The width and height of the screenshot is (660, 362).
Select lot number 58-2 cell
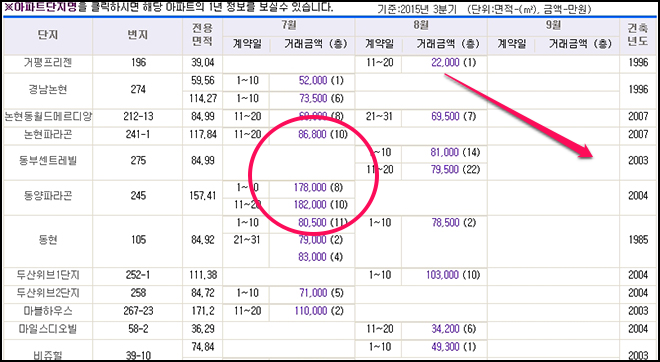138,329
